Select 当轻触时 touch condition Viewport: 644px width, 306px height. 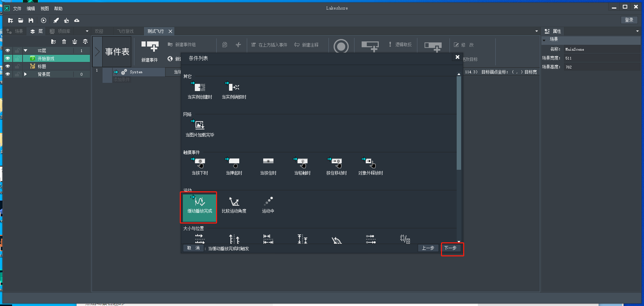pyautogui.click(x=303, y=166)
